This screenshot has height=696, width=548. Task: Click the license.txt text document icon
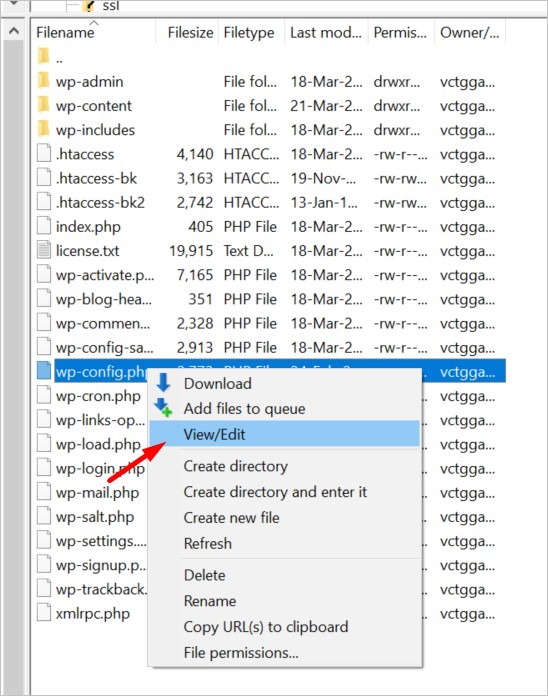point(43,250)
